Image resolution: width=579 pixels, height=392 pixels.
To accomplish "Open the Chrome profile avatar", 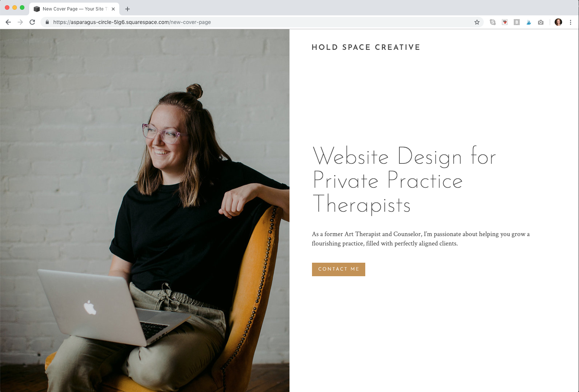I will [x=558, y=22].
